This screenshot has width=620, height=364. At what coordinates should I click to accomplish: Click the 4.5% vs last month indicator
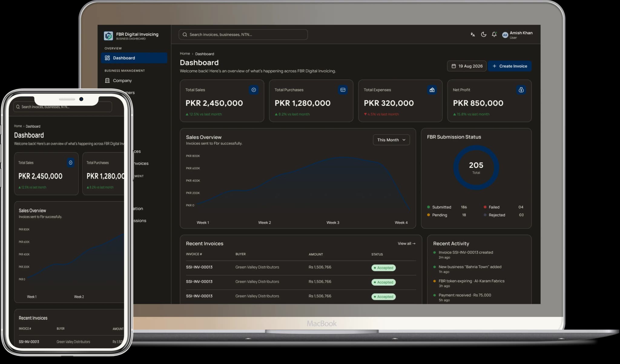[381, 114]
